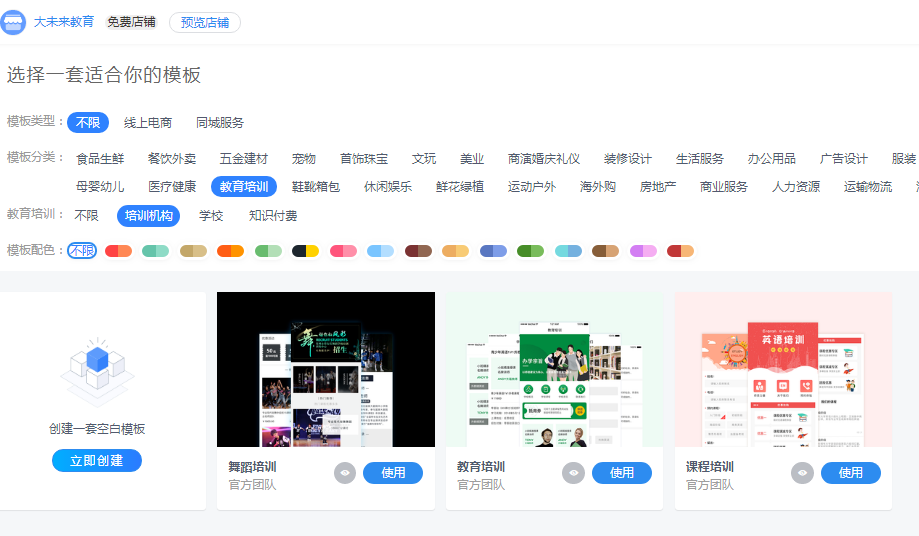919x536 pixels.
Task: Pick the khaki tan color scheme swatch
Action: pyautogui.click(x=193, y=251)
